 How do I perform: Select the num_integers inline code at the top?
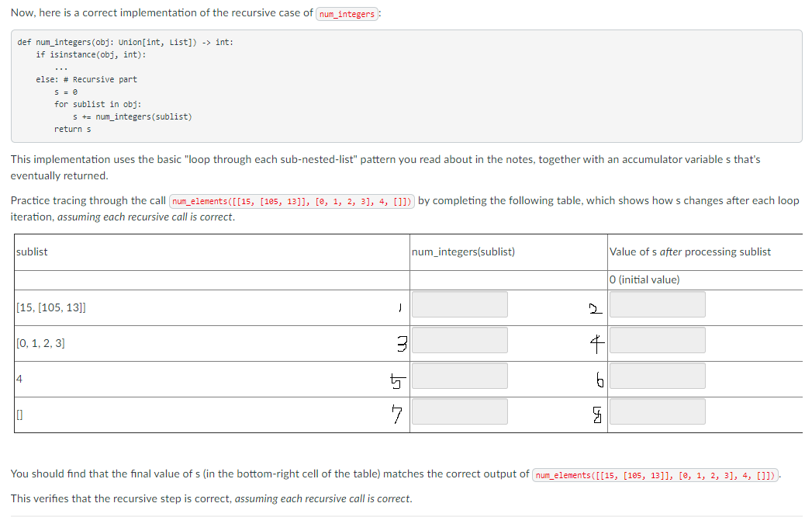(347, 13)
